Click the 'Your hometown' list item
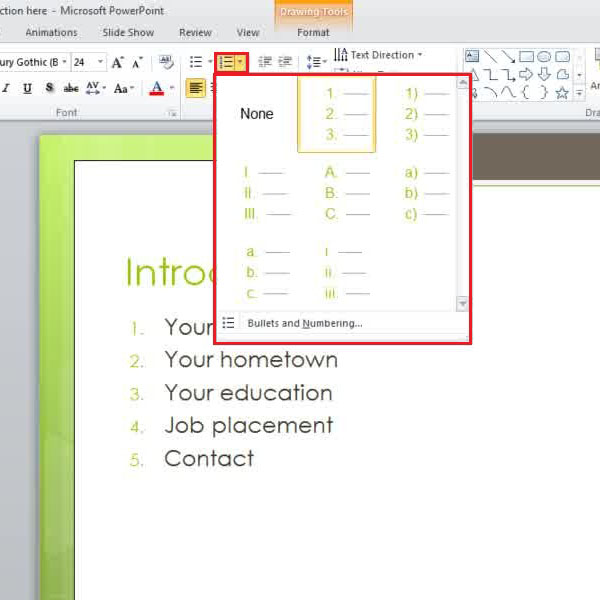The image size is (600, 600). (x=251, y=360)
